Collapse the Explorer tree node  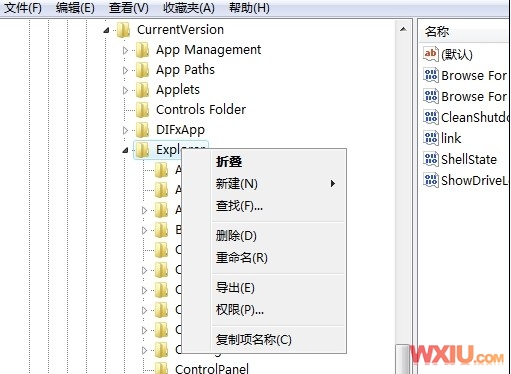pos(125,150)
